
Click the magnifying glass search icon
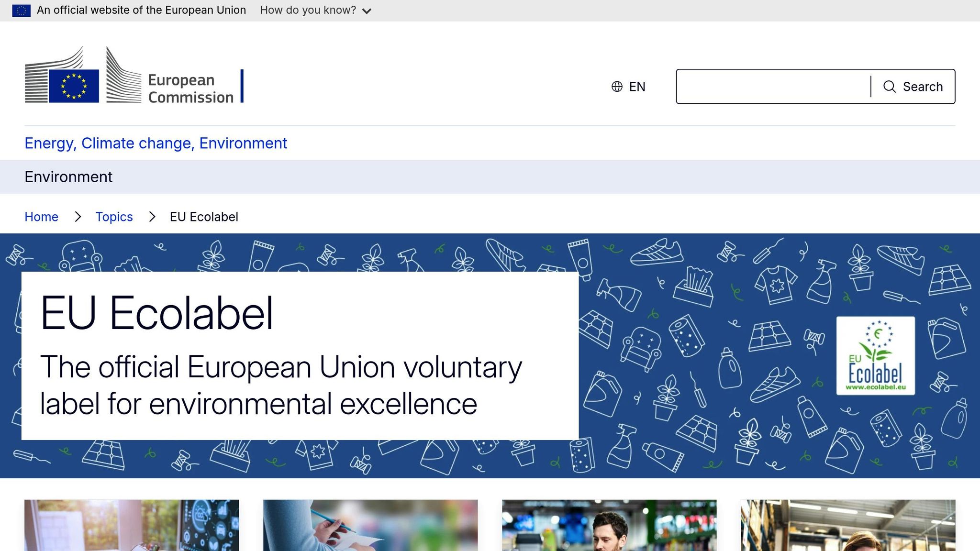[889, 87]
